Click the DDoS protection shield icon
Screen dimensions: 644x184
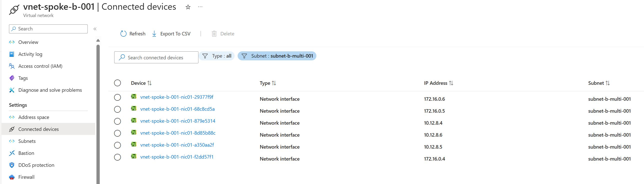click(x=12, y=165)
